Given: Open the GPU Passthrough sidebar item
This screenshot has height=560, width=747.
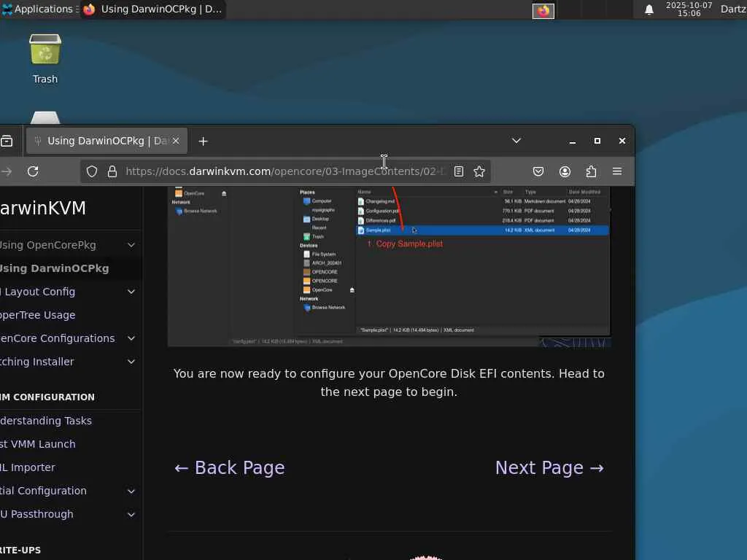Looking at the screenshot, I should (36, 514).
